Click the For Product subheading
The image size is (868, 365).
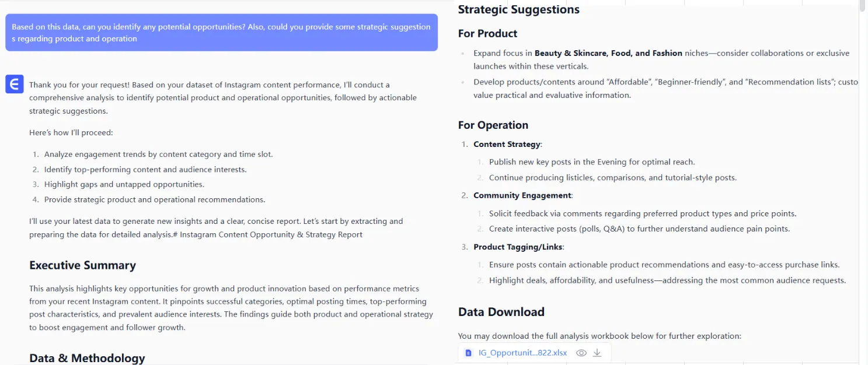click(487, 34)
